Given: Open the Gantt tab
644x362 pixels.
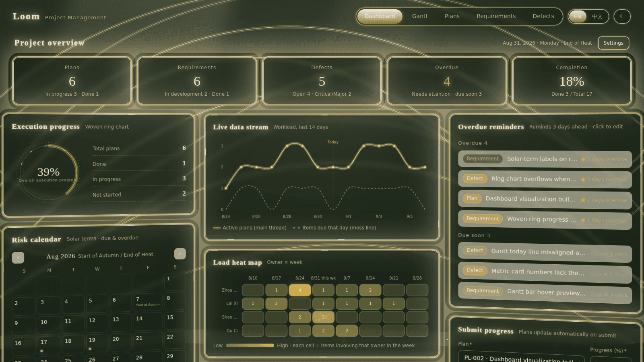Looking at the screenshot, I should pos(420,16).
